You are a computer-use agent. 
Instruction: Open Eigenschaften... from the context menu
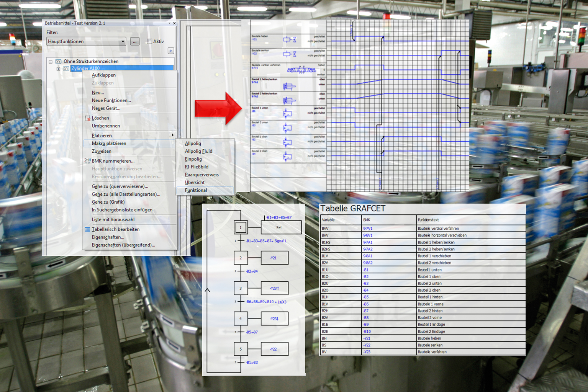[x=108, y=237]
